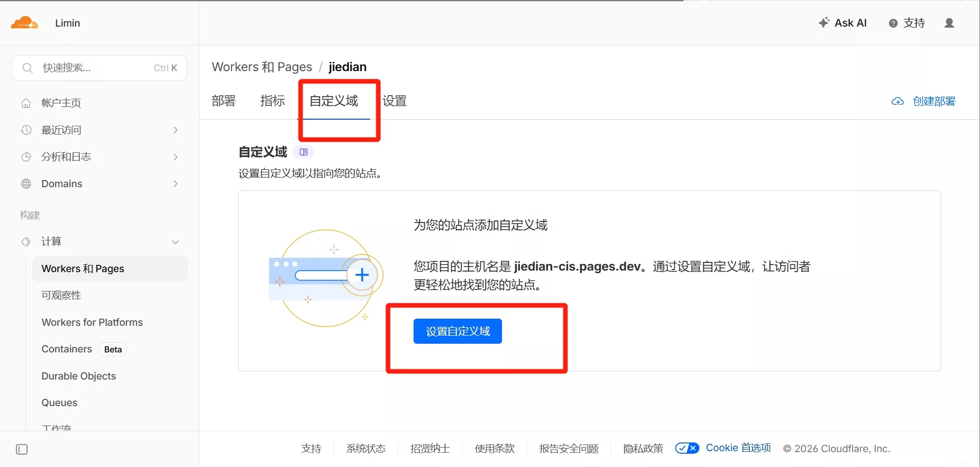The image size is (980, 467).
Task: Click the Ask AI sparkle icon
Action: (824, 23)
